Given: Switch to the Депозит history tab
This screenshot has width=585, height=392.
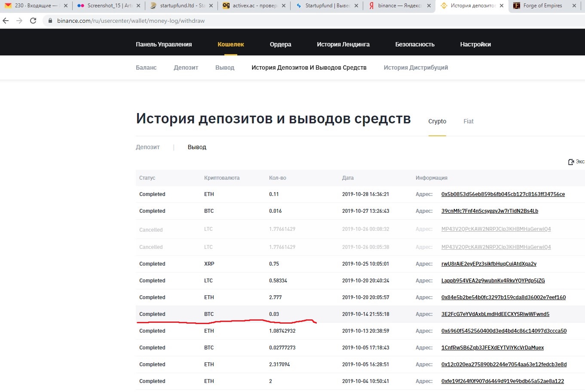Looking at the screenshot, I should 147,147.
